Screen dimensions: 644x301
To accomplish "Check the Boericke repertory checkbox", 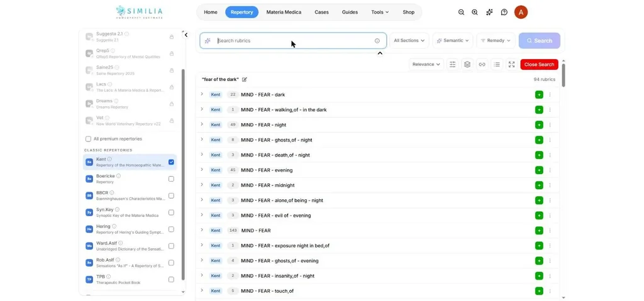I will 171,178.
